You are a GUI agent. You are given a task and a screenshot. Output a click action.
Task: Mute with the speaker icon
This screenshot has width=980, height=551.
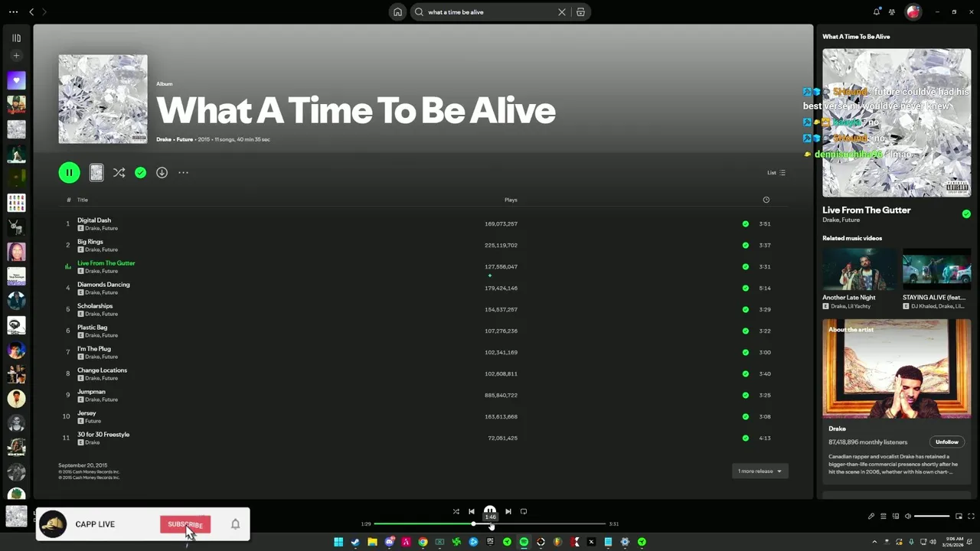[x=908, y=517]
